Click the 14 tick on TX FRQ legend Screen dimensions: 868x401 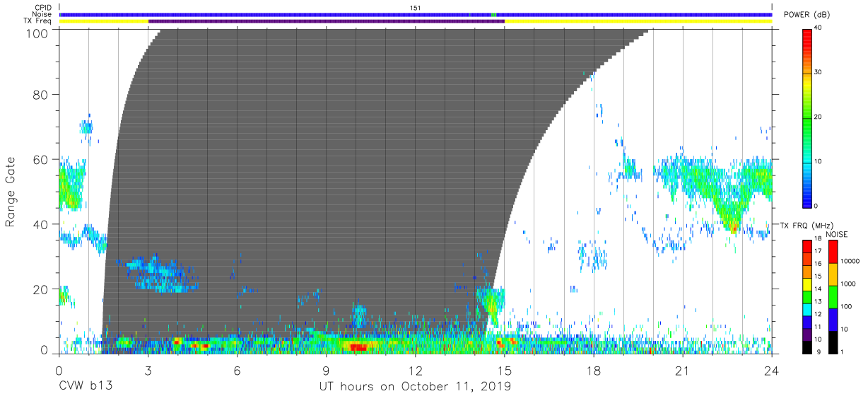pos(818,289)
